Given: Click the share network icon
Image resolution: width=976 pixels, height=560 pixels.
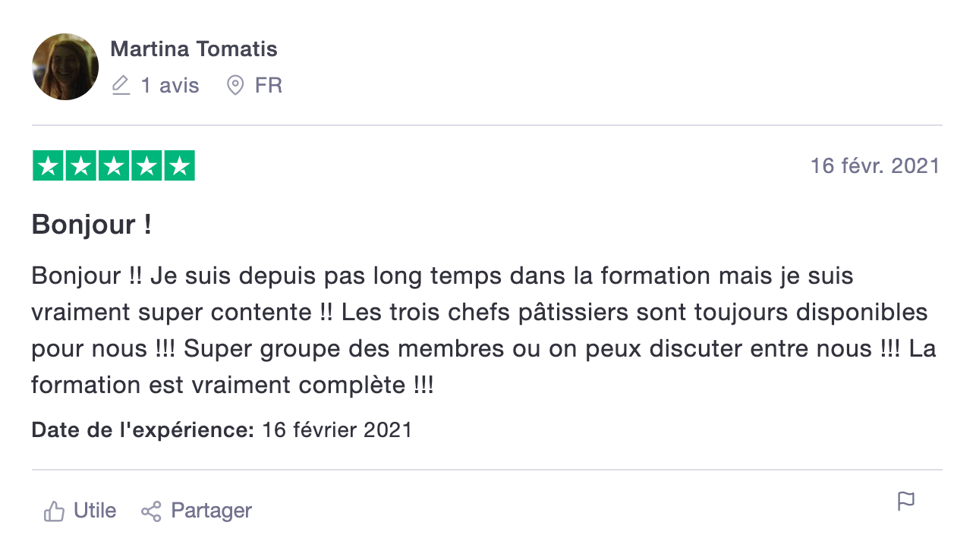Looking at the screenshot, I should coord(152,511).
